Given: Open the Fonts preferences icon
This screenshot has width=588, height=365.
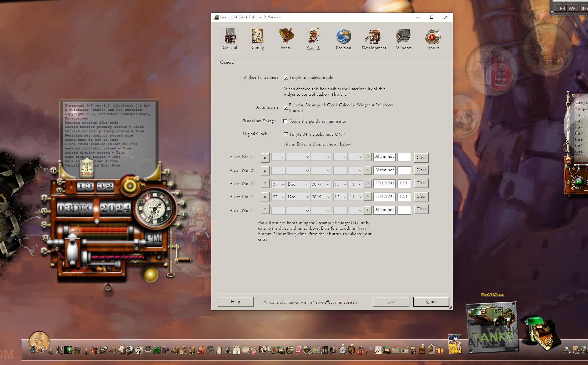Looking at the screenshot, I should (x=286, y=39).
